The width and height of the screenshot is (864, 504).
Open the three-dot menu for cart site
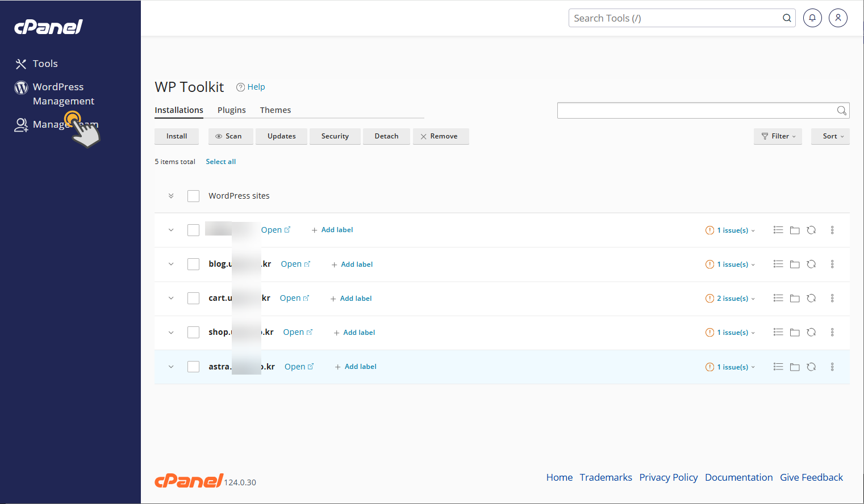point(832,298)
